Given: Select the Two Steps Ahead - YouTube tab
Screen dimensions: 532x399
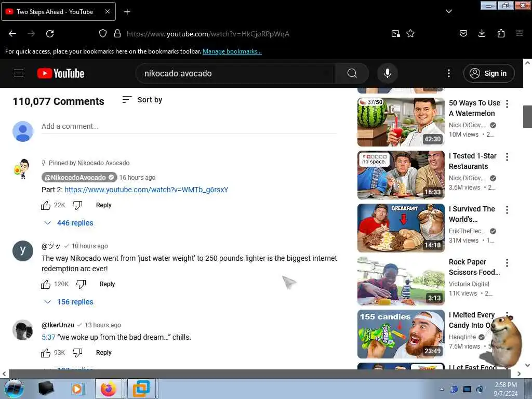Looking at the screenshot, I should tap(58, 11).
